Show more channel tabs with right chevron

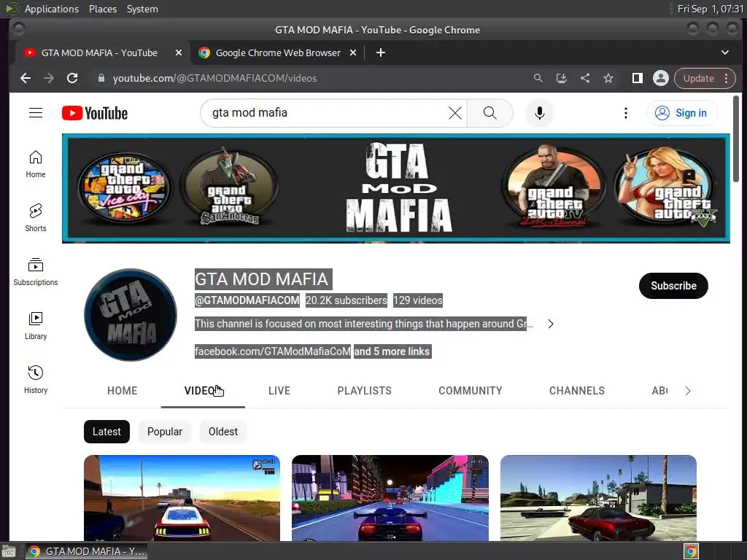point(687,391)
